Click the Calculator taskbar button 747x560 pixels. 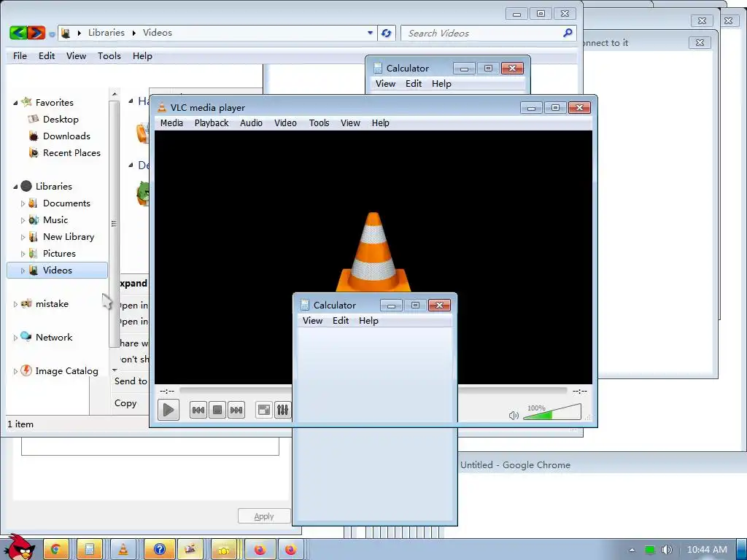(89, 550)
